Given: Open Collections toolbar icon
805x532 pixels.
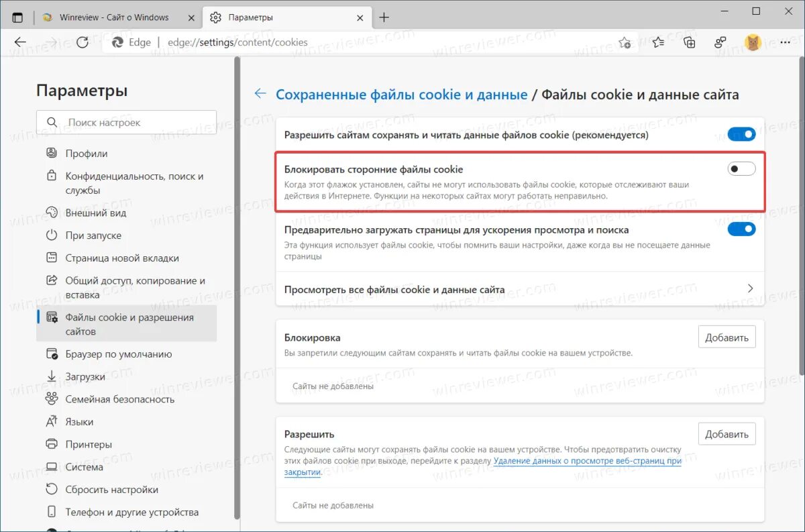Looking at the screenshot, I should (690, 42).
